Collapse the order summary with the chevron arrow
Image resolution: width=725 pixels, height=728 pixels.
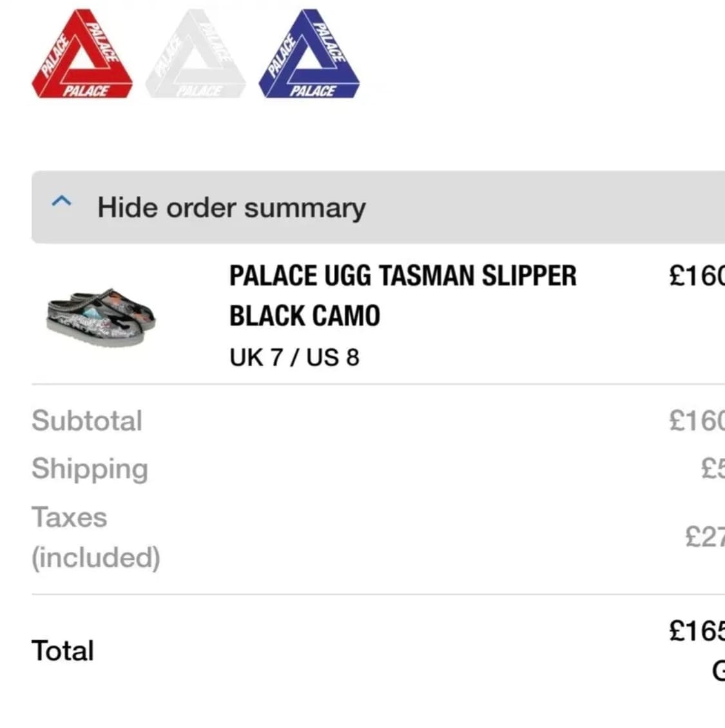point(61,202)
